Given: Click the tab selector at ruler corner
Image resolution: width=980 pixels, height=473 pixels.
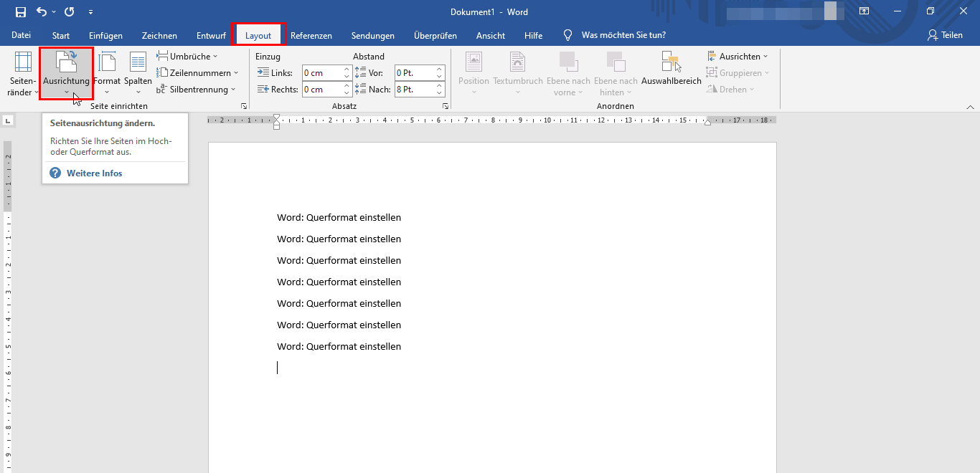Looking at the screenshot, I should pyautogui.click(x=8, y=120).
